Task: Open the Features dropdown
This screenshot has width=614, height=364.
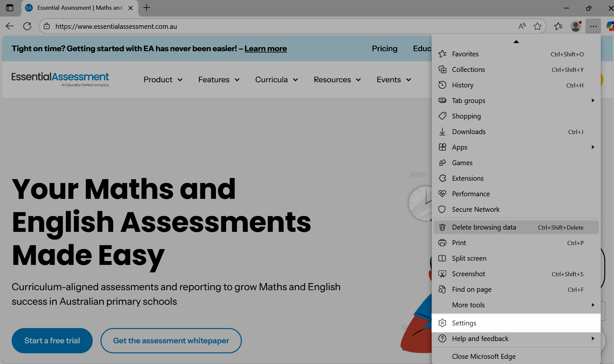Action: (x=219, y=80)
